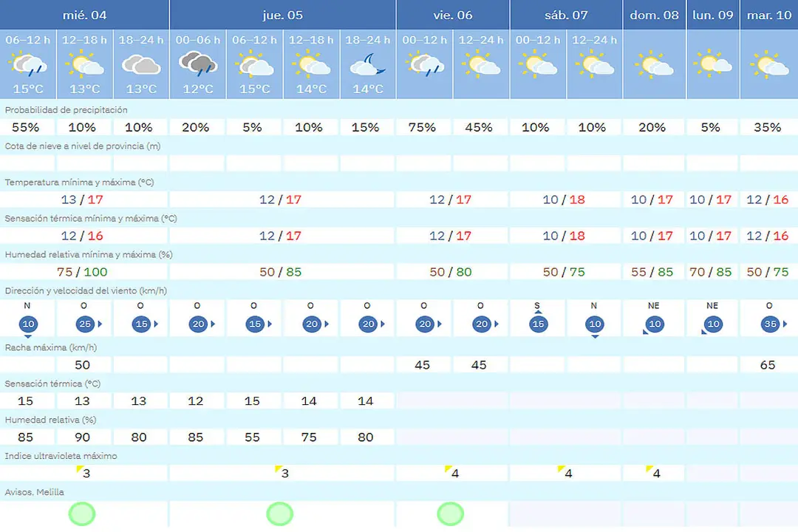Click the UV index marker 3 for mié. 04
The image size is (798, 532).
click(83, 472)
